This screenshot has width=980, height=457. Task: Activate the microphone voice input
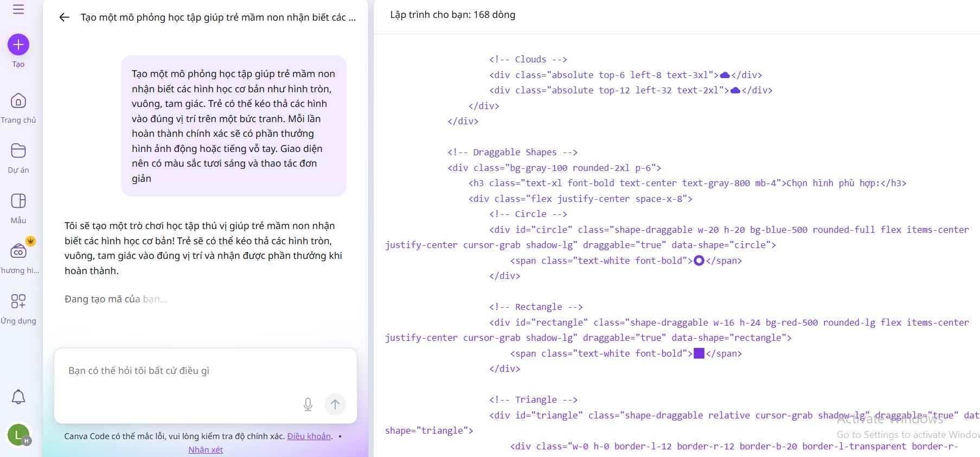click(x=308, y=404)
